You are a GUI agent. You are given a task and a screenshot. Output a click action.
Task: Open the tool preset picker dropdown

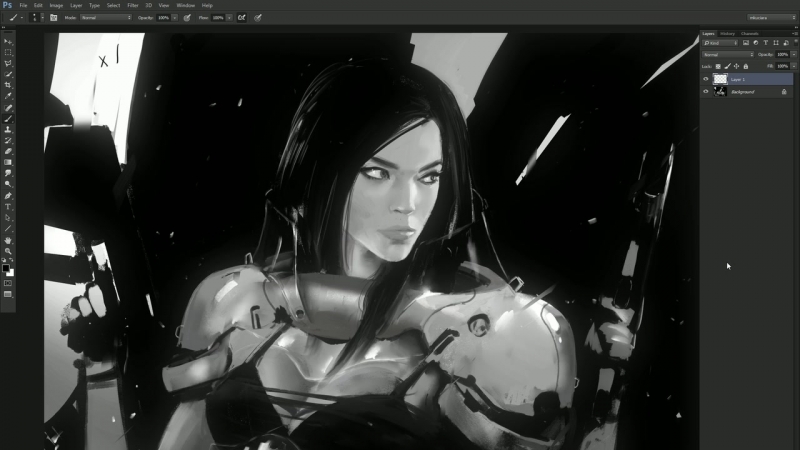coord(15,17)
